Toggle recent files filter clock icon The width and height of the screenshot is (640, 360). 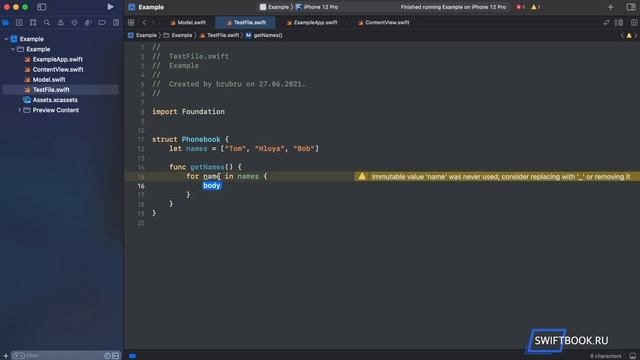[x=107, y=356]
